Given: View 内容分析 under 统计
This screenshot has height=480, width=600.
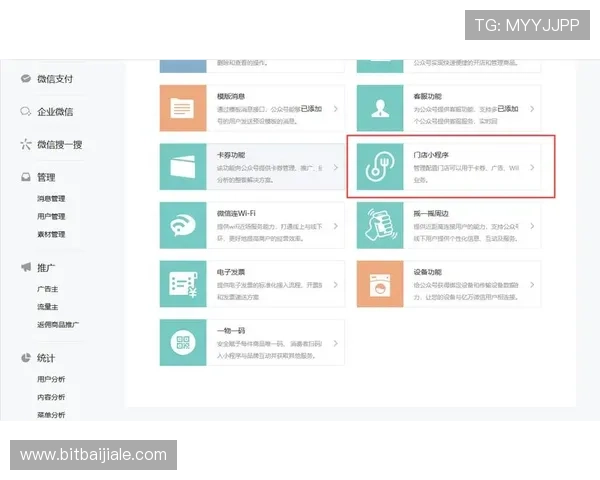Looking at the screenshot, I should click(51, 397).
